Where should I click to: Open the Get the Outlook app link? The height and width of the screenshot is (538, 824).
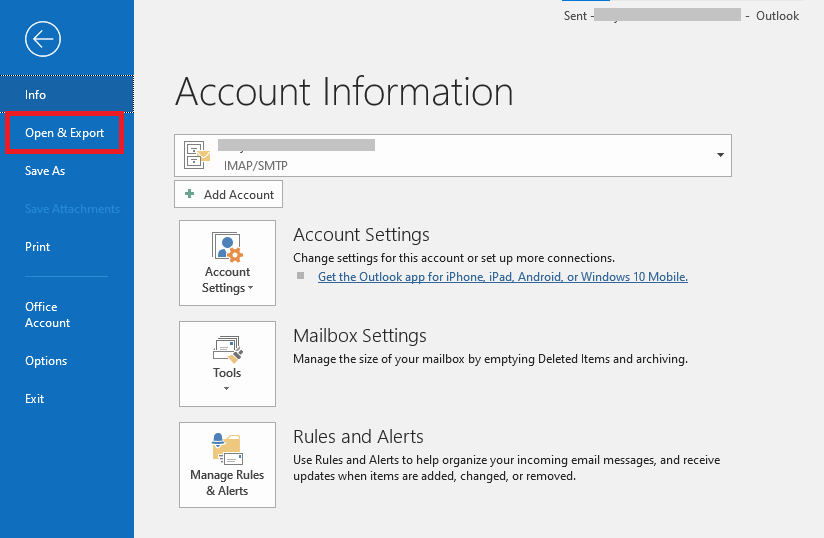pos(502,277)
